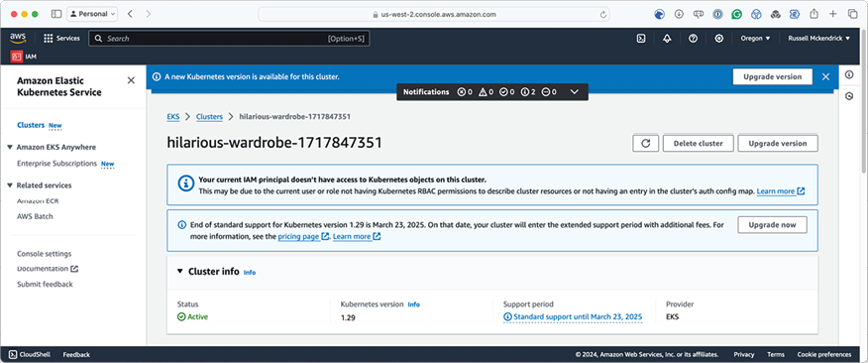Open the Clusters breadcrumb link
This screenshot has width=868, height=363.
pos(209,116)
